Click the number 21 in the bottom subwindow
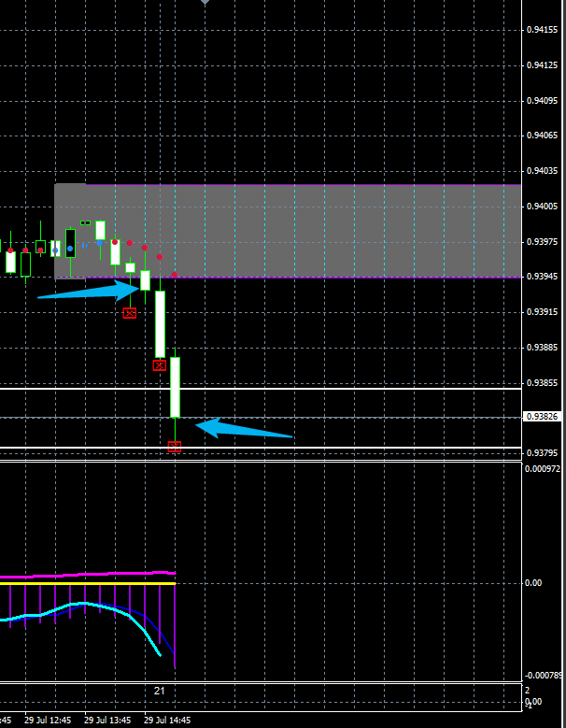566x728 pixels. [159, 691]
